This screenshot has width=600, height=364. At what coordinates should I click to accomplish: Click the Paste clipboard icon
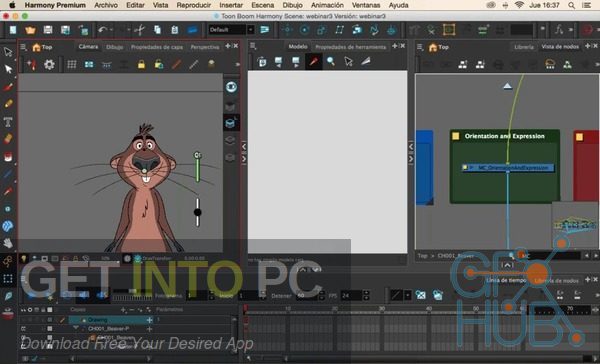coord(174,29)
